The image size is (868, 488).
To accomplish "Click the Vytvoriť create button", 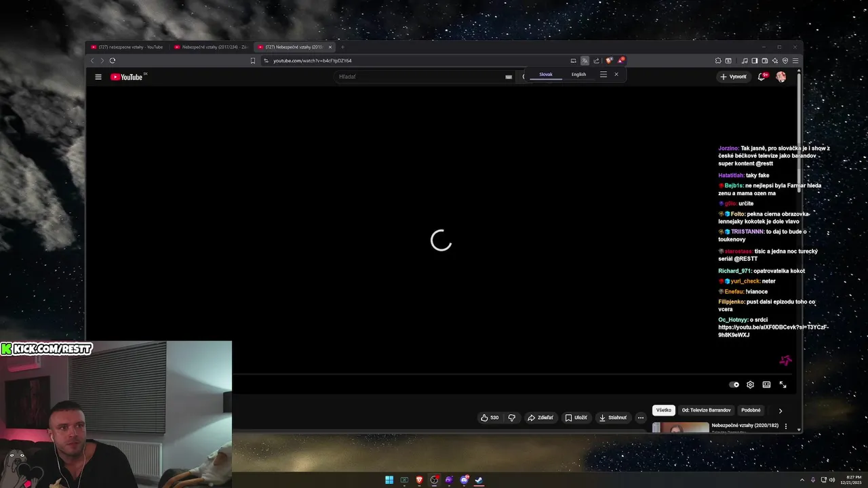I will [733, 77].
